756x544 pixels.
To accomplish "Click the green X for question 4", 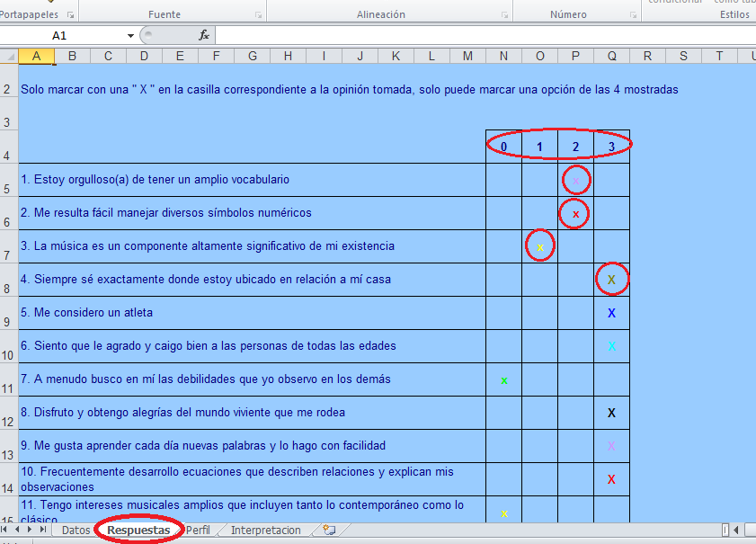I will 611,279.
